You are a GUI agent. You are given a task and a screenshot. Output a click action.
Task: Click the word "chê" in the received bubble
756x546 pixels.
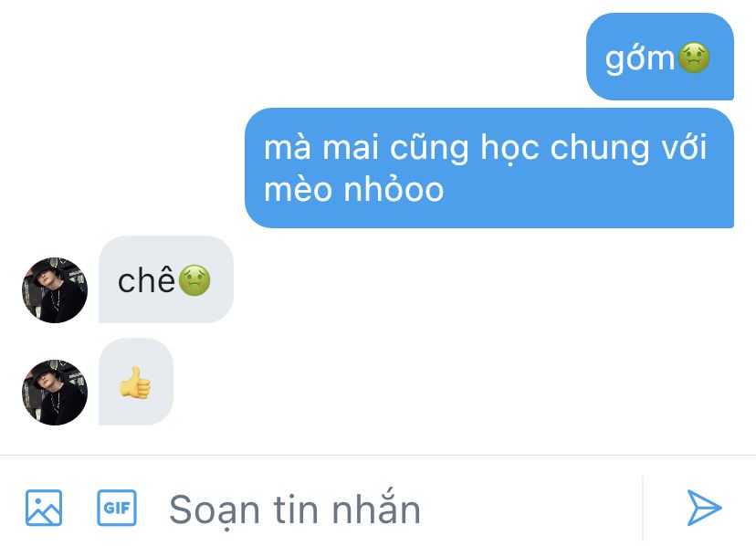[146, 279]
